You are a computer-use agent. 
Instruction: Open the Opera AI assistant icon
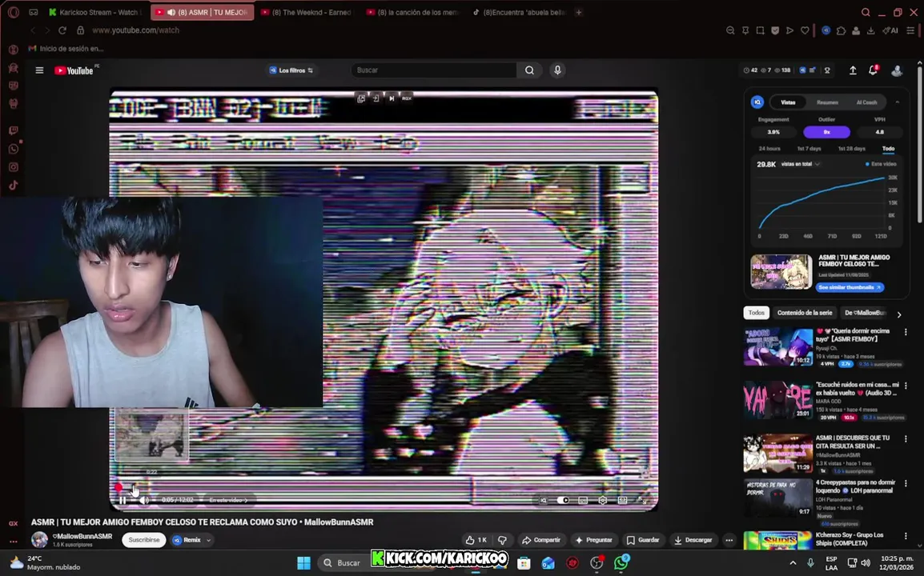(x=890, y=30)
